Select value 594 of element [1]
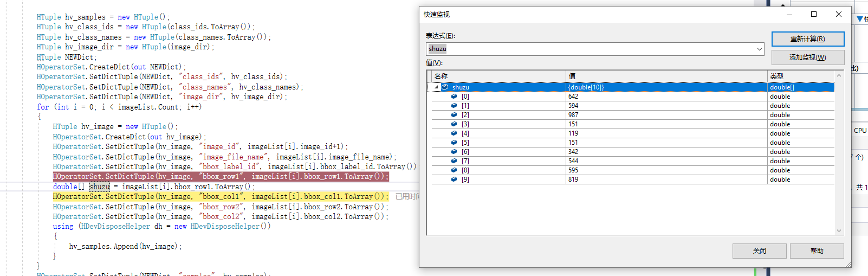The image size is (868, 276). click(x=573, y=106)
